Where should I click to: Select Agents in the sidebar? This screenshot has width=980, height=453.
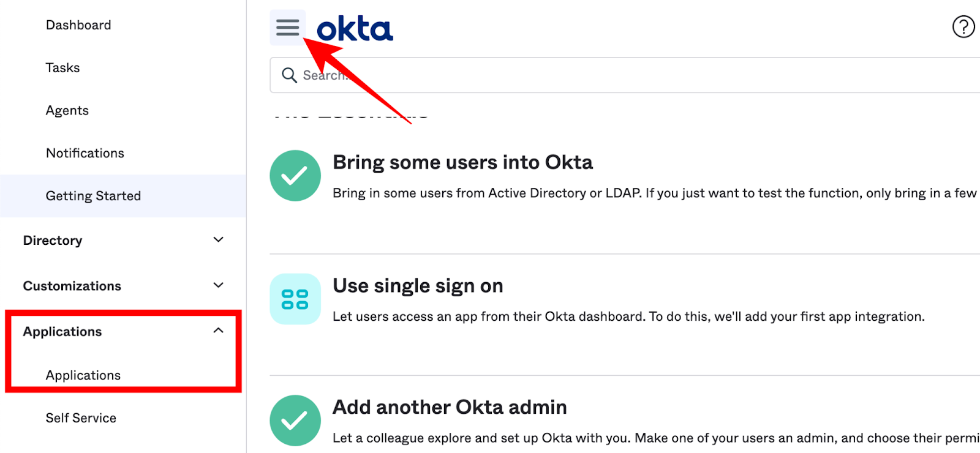(67, 111)
